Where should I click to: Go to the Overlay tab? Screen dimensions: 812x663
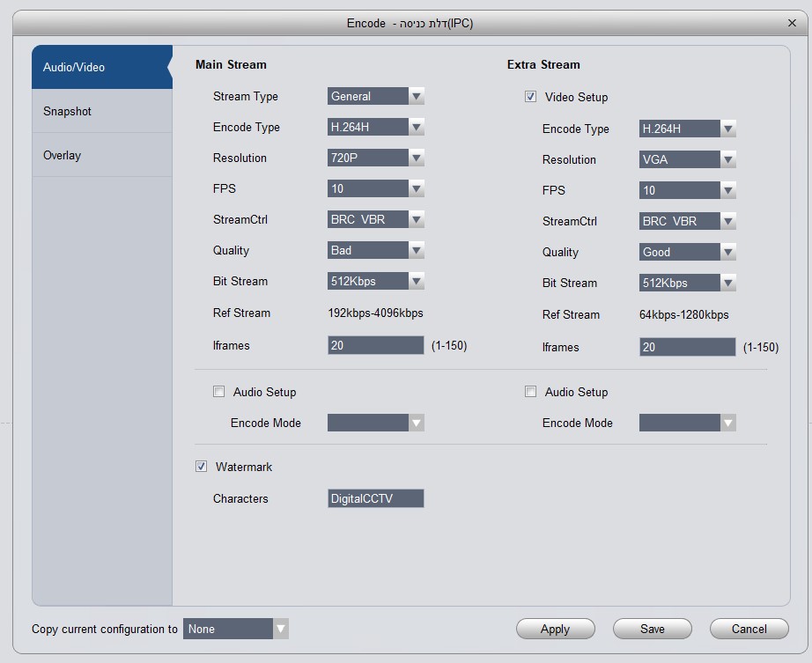click(102, 155)
